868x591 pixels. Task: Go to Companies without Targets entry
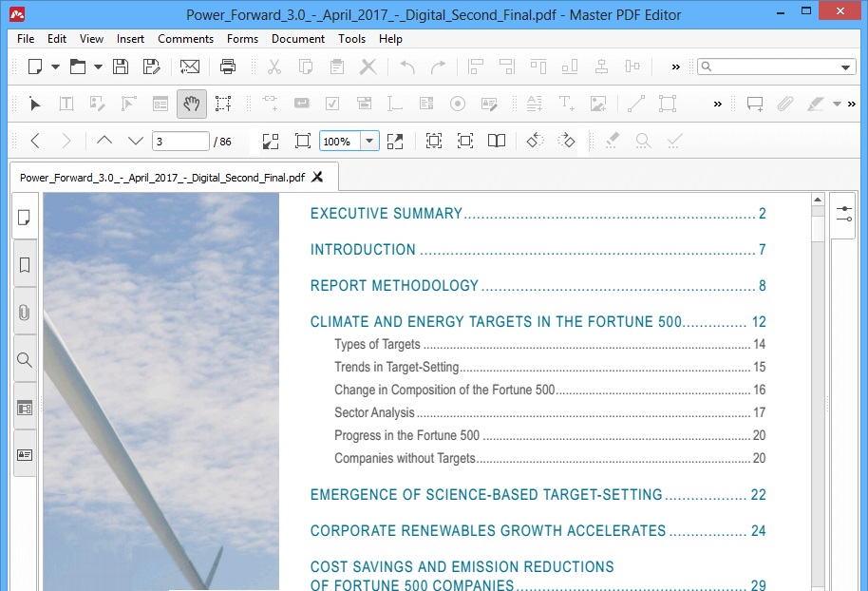point(550,458)
